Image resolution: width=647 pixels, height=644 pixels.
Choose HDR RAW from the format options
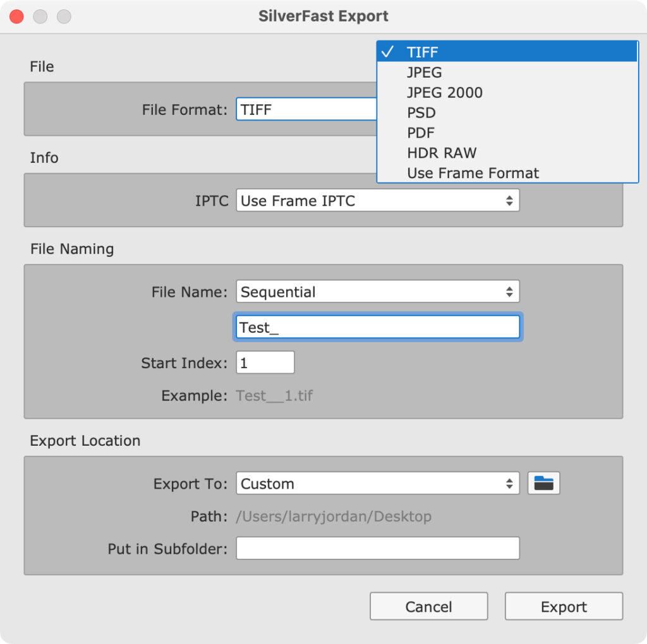point(442,153)
